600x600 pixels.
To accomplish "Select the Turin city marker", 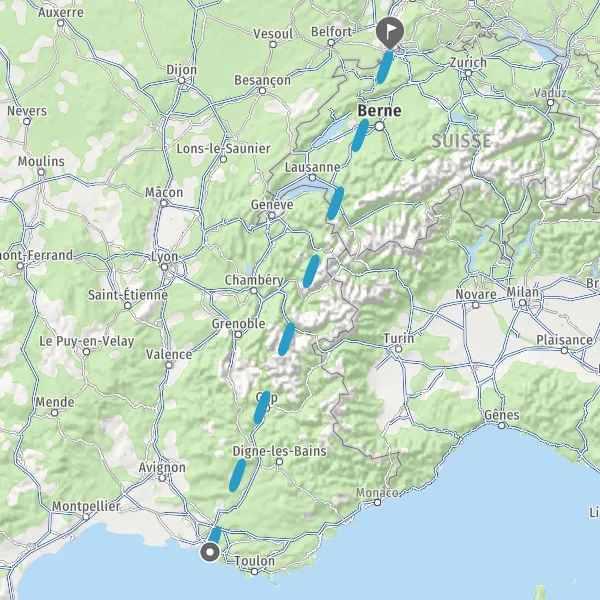I will pyautogui.click(x=398, y=349).
